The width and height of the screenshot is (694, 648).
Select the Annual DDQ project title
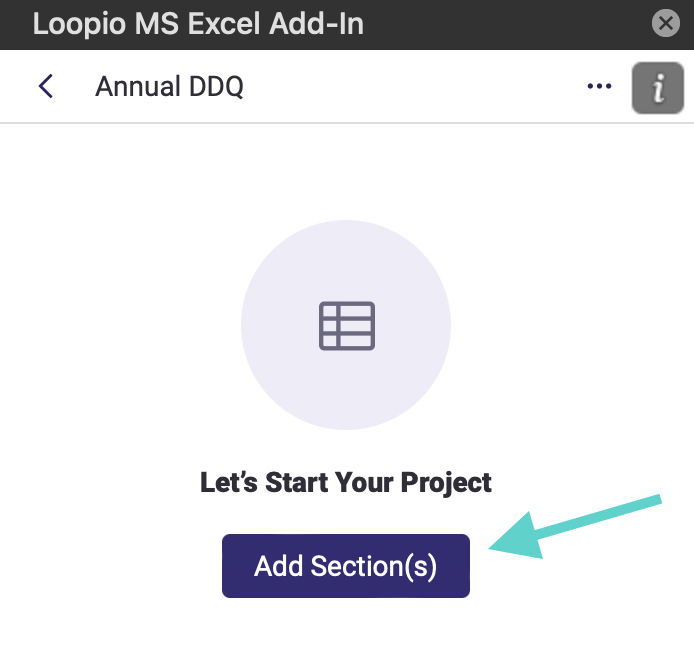click(x=169, y=86)
